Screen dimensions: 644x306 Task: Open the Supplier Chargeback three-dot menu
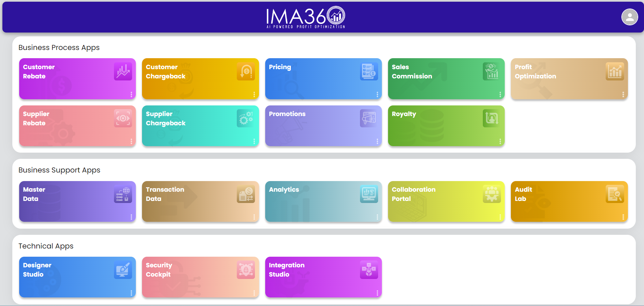(254, 141)
